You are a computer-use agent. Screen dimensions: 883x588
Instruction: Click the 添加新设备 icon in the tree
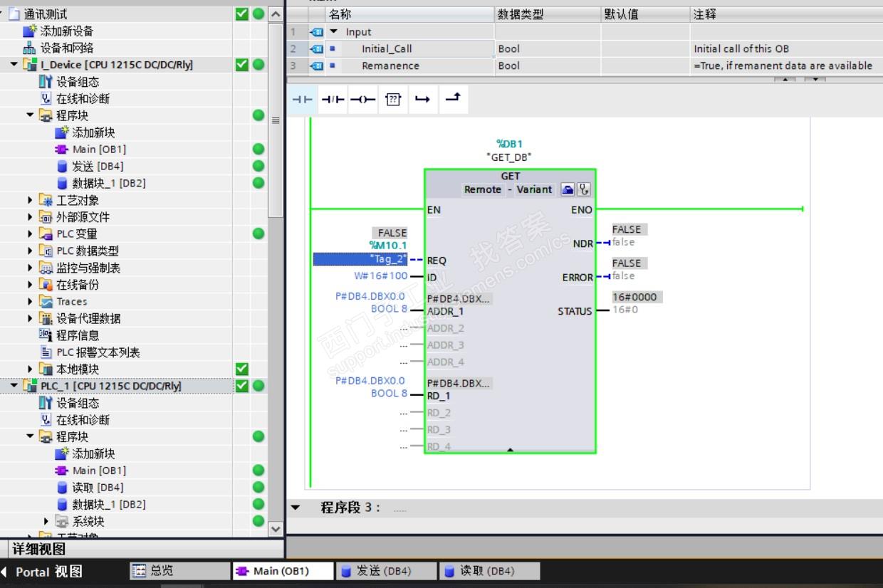[29, 31]
